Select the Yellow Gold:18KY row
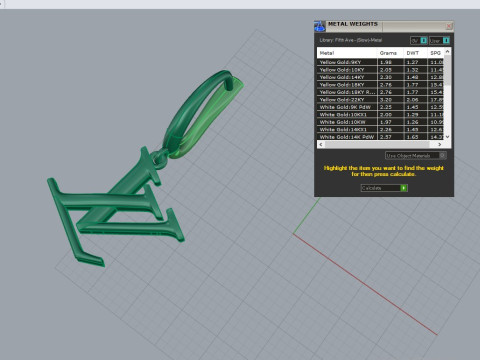 380,85
